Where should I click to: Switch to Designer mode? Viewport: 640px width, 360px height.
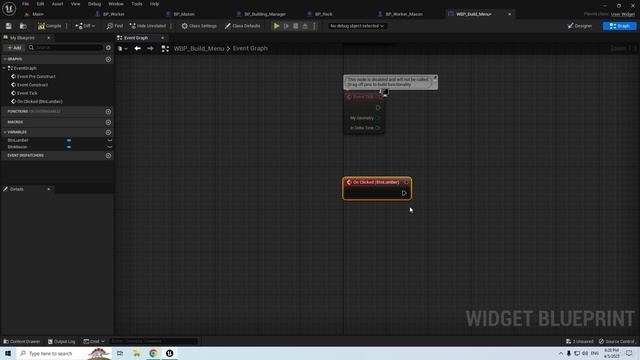(580, 26)
